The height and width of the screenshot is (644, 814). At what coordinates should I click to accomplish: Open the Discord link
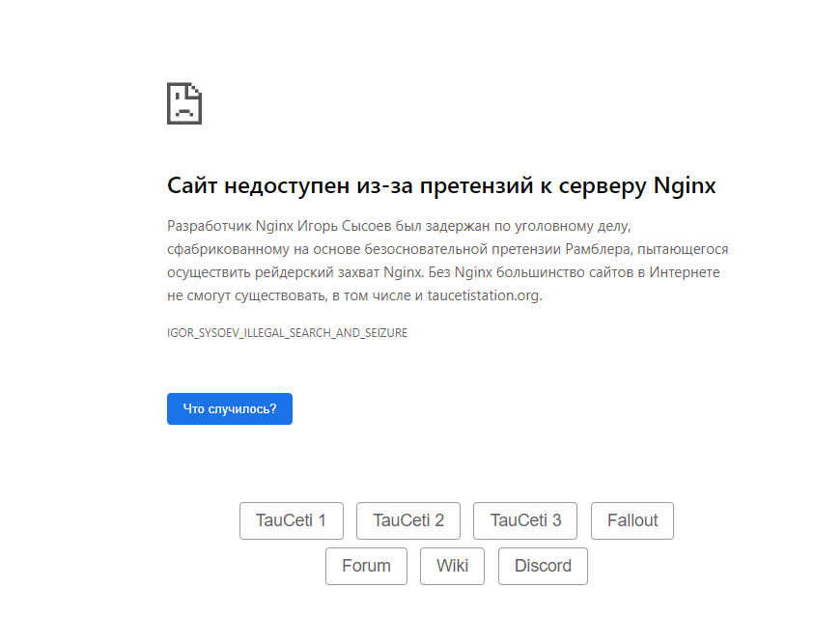point(543,566)
